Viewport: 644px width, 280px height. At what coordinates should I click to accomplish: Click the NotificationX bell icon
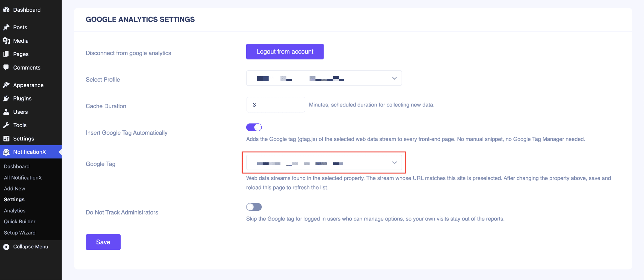pyautogui.click(x=6, y=152)
